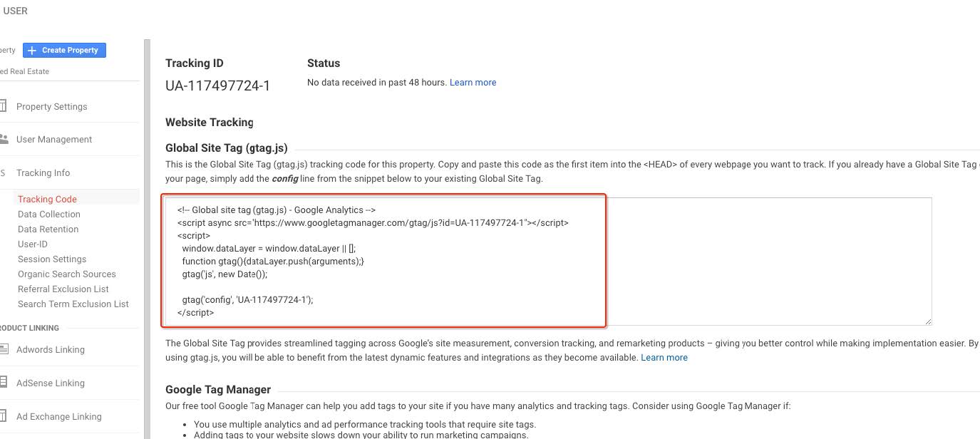Open Organic Search Sources
This screenshot has height=439, width=980.
point(67,274)
